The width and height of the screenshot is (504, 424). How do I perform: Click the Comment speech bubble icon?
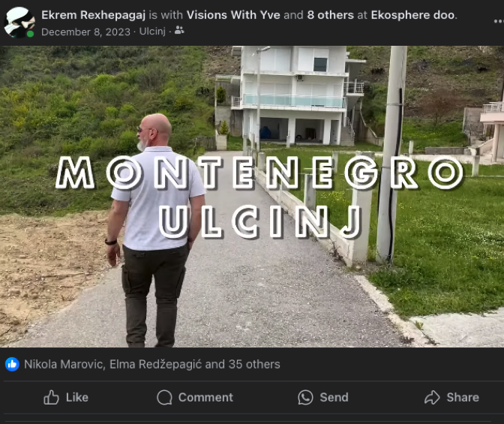tap(164, 397)
